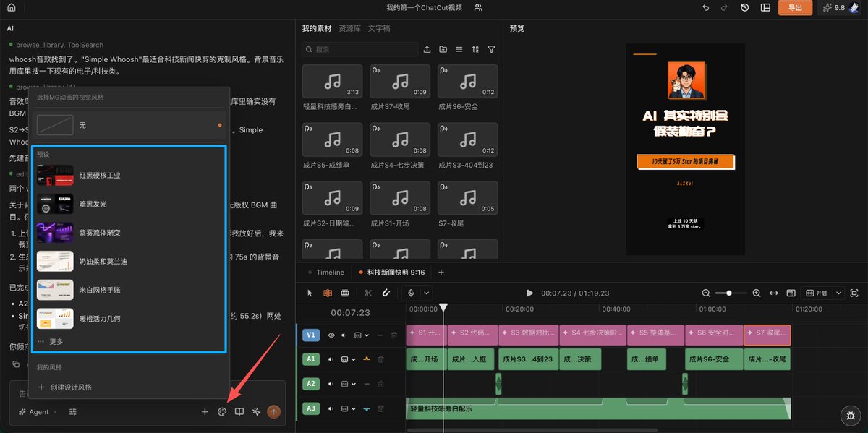Adjust the timeline zoom slider
The image size is (868, 433).
pos(731,293)
